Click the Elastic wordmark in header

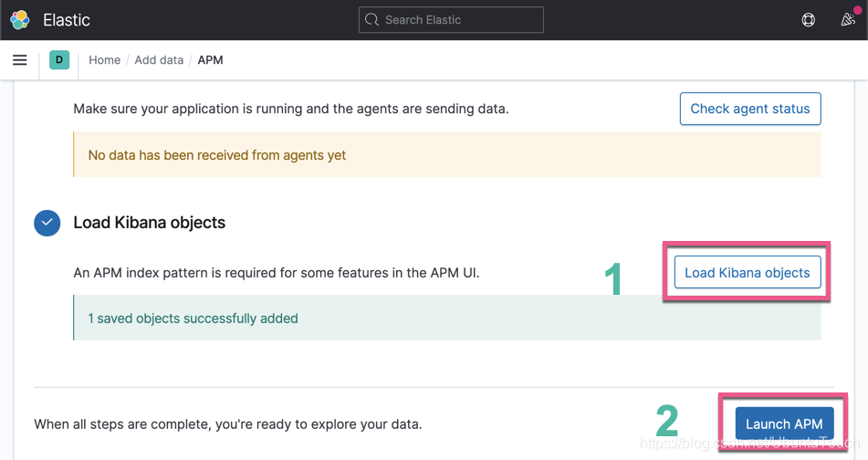[67, 19]
